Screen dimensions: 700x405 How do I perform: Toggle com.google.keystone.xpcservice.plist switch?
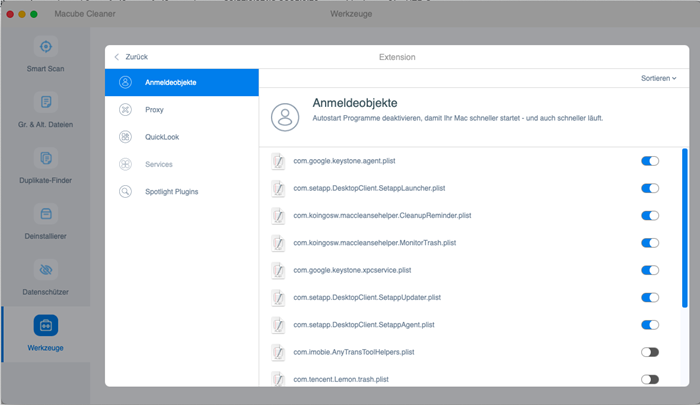point(650,270)
